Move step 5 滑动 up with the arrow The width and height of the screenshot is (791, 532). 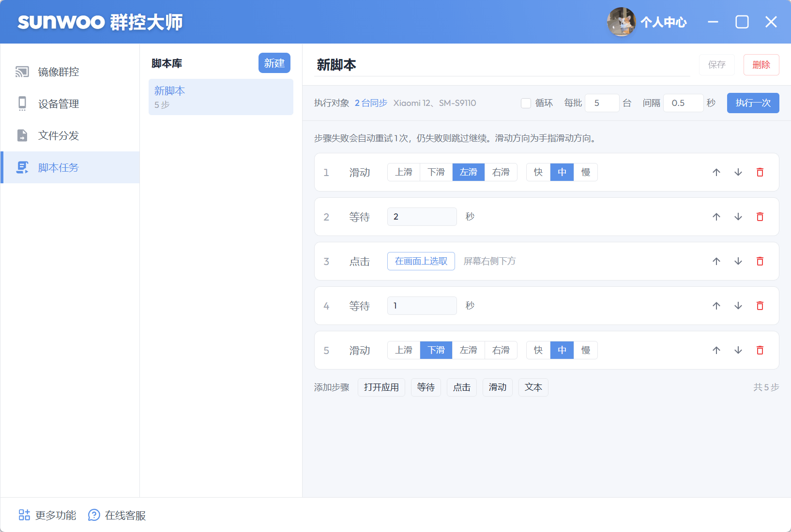pyautogui.click(x=716, y=350)
